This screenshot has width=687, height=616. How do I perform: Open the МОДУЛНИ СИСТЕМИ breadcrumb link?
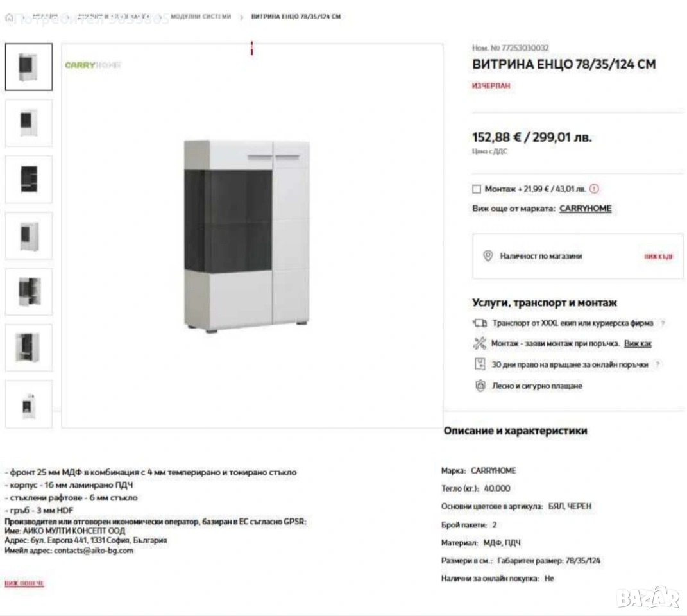tap(201, 17)
